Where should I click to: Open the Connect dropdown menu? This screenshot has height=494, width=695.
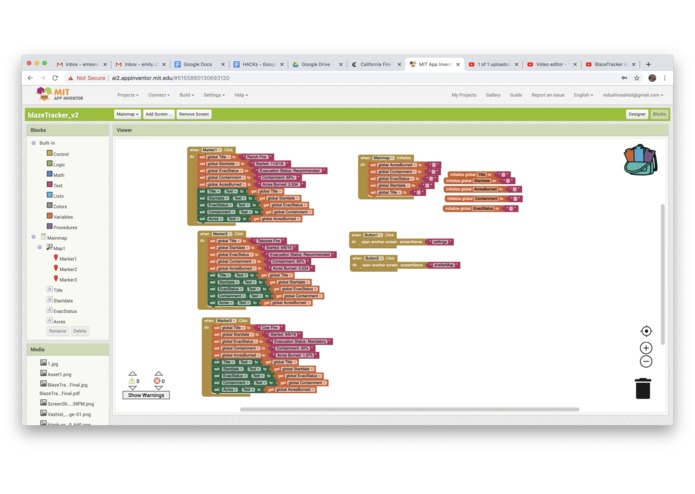click(x=159, y=95)
